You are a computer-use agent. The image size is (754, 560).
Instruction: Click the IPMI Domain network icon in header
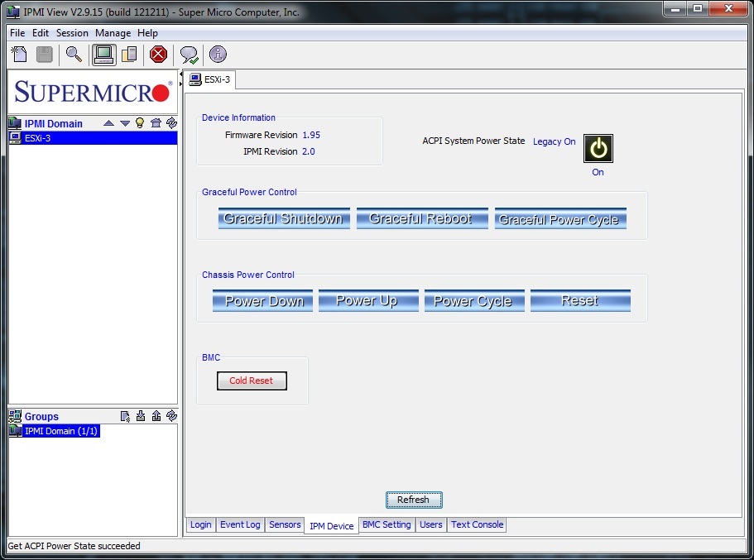15,123
